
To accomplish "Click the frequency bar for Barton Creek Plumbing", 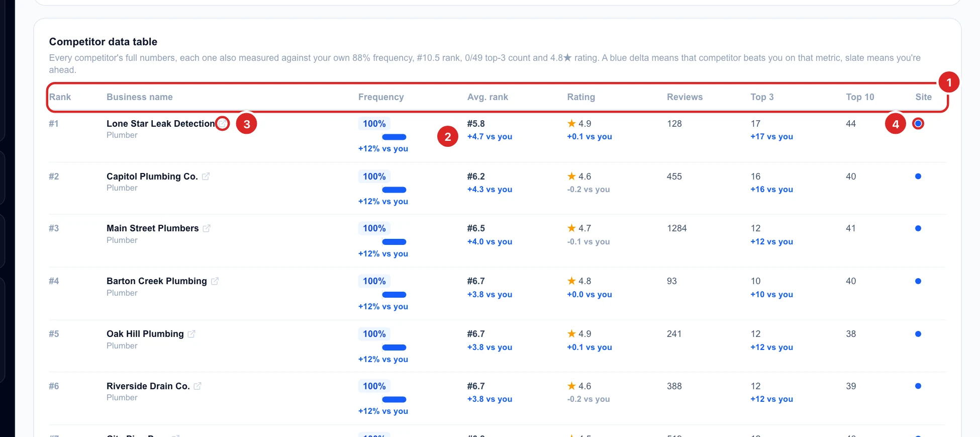I will click(394, 295).
